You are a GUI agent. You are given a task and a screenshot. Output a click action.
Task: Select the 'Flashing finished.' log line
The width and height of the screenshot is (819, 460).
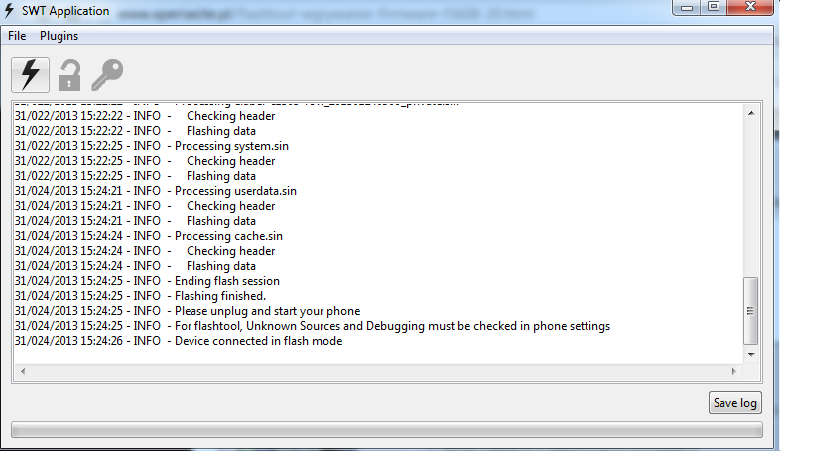pos(220,296)
